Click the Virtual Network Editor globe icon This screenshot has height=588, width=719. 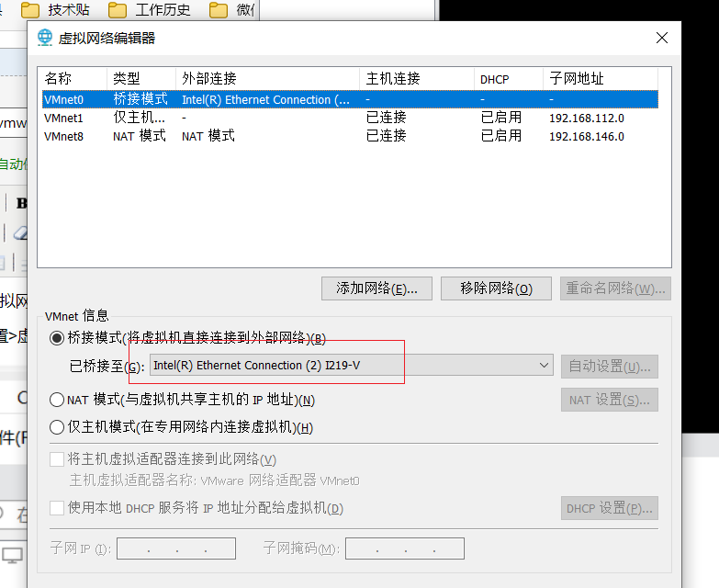(x=45, y=38)
